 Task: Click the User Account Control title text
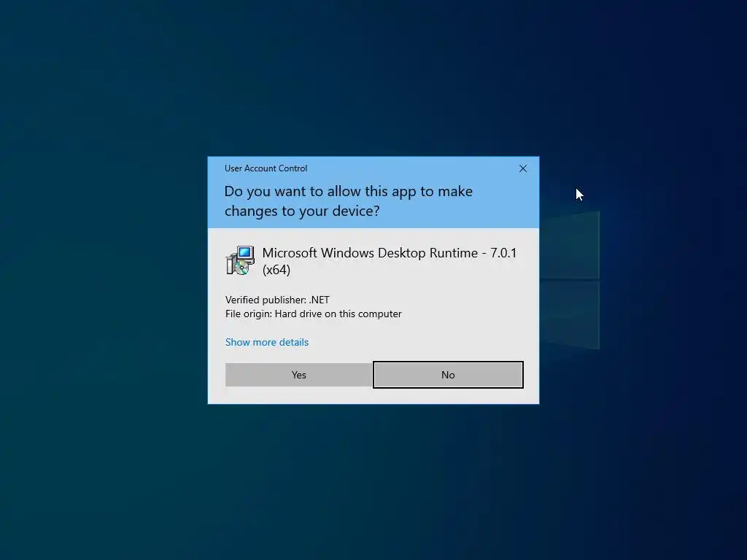coord(266,168)
